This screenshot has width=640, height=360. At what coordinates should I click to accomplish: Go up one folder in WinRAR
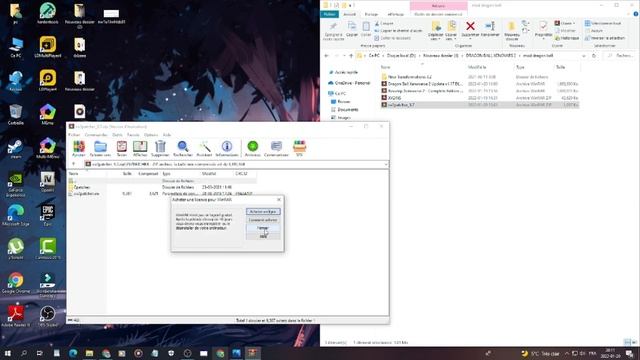click(74, 164)
